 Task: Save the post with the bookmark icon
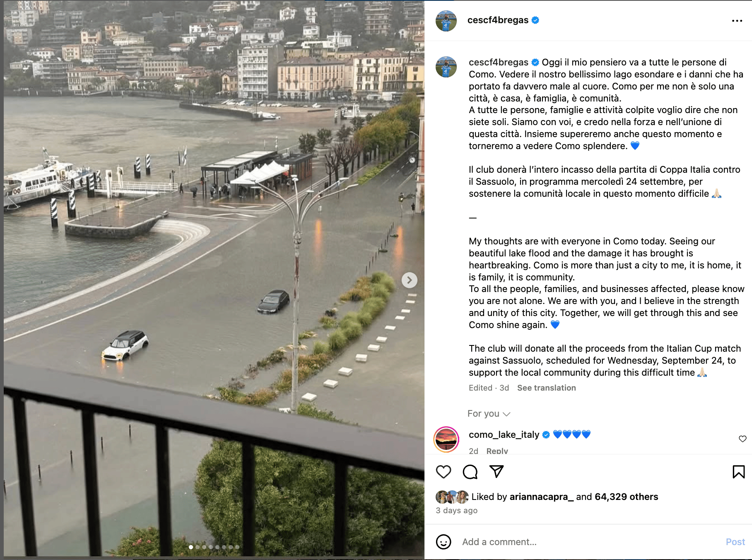[x=739, y=472]
